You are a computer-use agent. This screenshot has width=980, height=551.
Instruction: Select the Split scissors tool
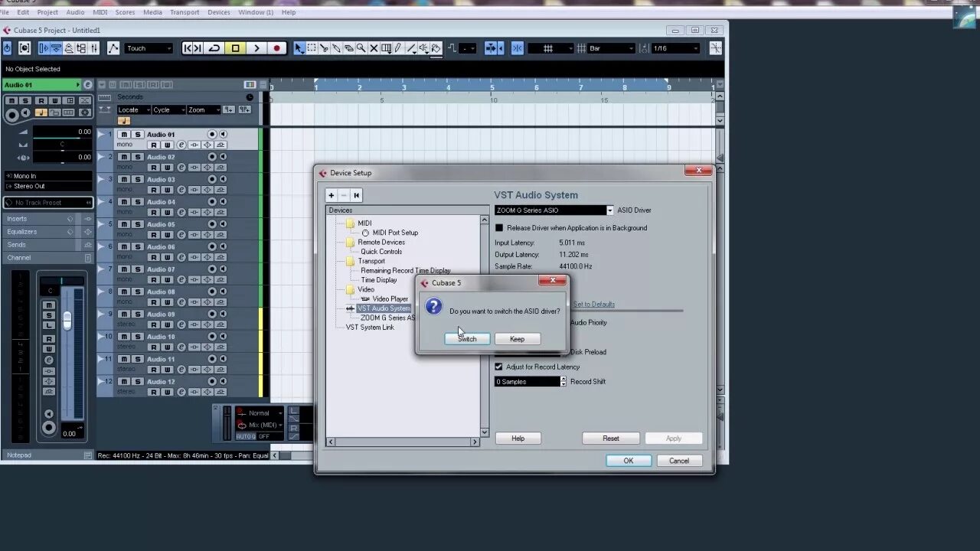(x=324, y=48)
